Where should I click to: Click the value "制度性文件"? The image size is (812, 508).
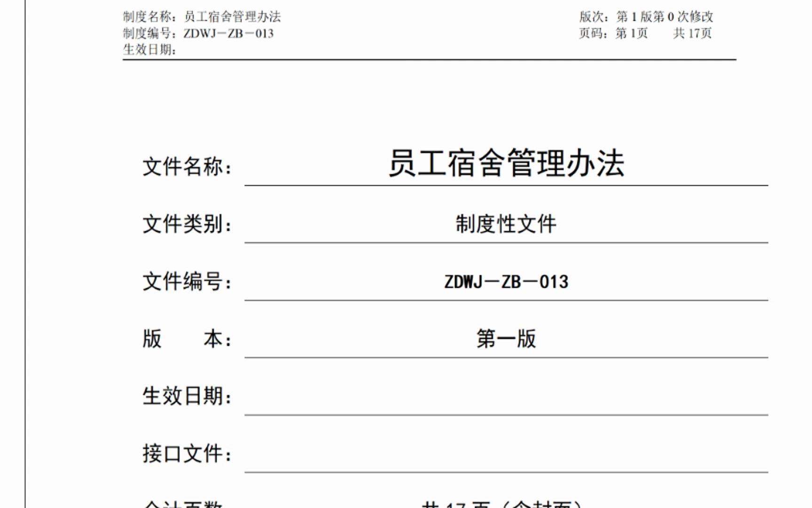(x=506, y=224)
